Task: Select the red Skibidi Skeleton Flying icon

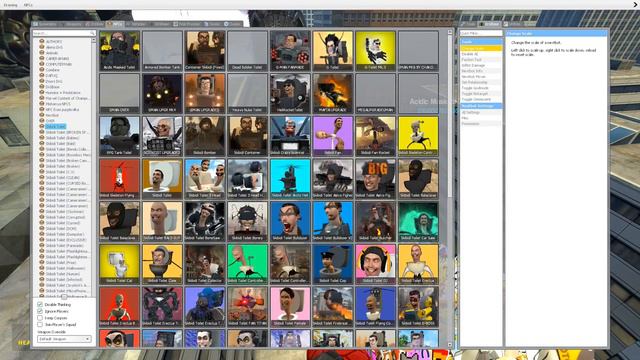Action: [119, 179]
